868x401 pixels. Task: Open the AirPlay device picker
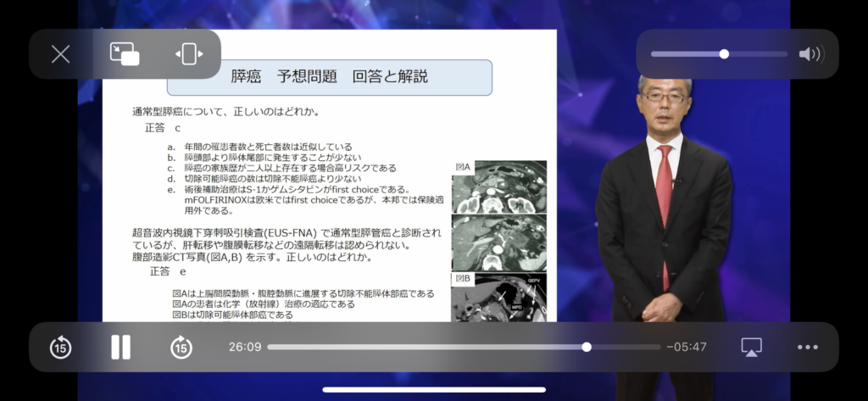[x=751, y=347]
